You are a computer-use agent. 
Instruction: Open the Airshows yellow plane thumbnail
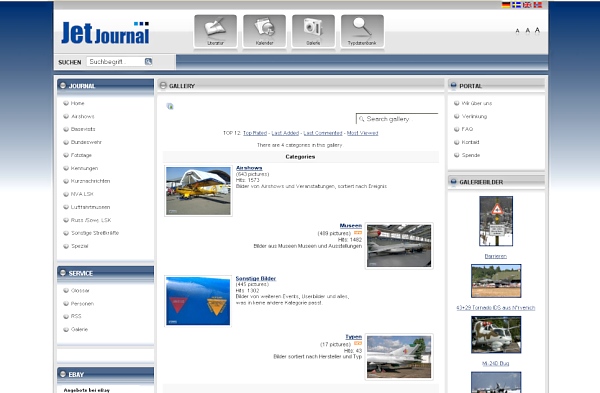pyautogui.click(x=198, y=191)
